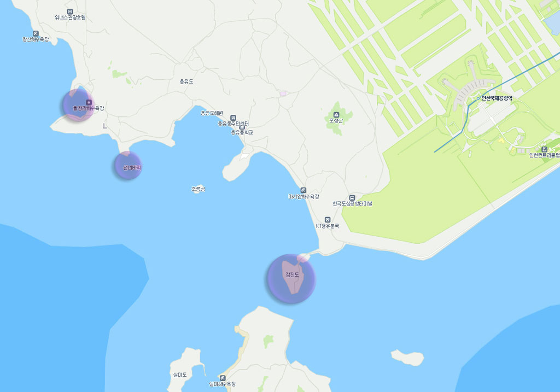This screenshot has width=560, height=392.
Task: Click the 용유도 place label
Action: (186, 81)
